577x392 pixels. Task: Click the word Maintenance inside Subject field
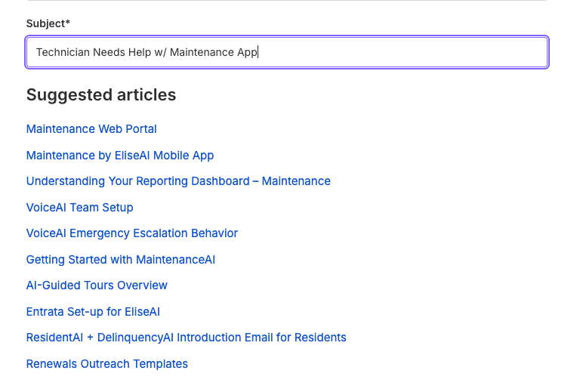[202, 52]
